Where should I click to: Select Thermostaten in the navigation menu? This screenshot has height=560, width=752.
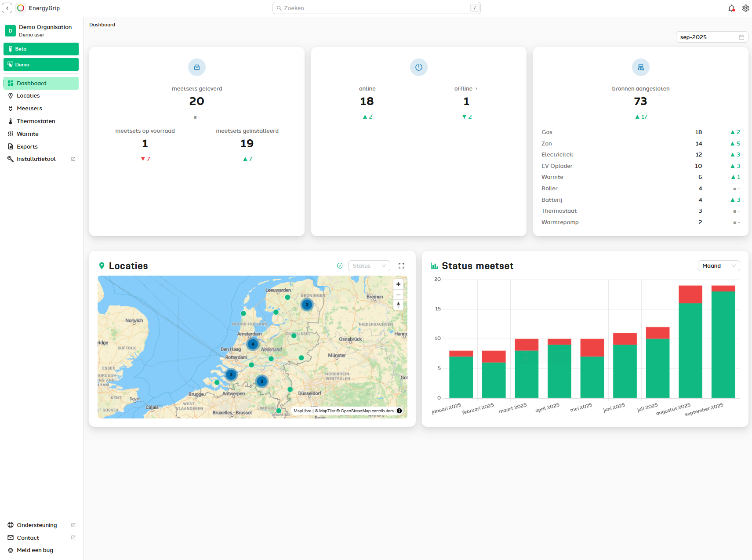coord(36,121)
